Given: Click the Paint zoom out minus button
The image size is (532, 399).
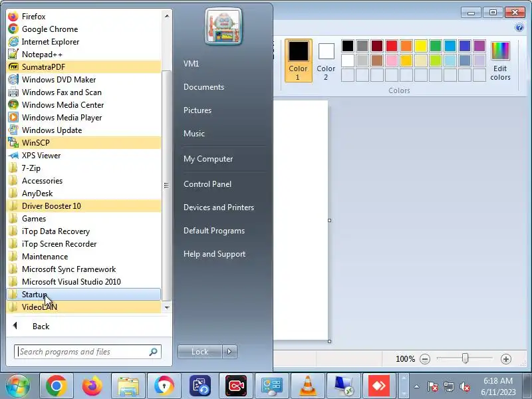Looking at the screenshot, I should tap(425, 359).
